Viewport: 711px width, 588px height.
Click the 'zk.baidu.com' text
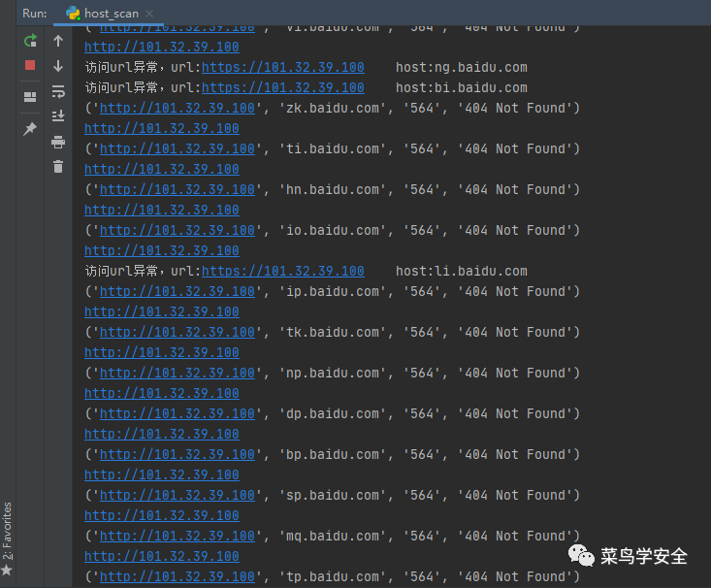(x=333, y=109)
